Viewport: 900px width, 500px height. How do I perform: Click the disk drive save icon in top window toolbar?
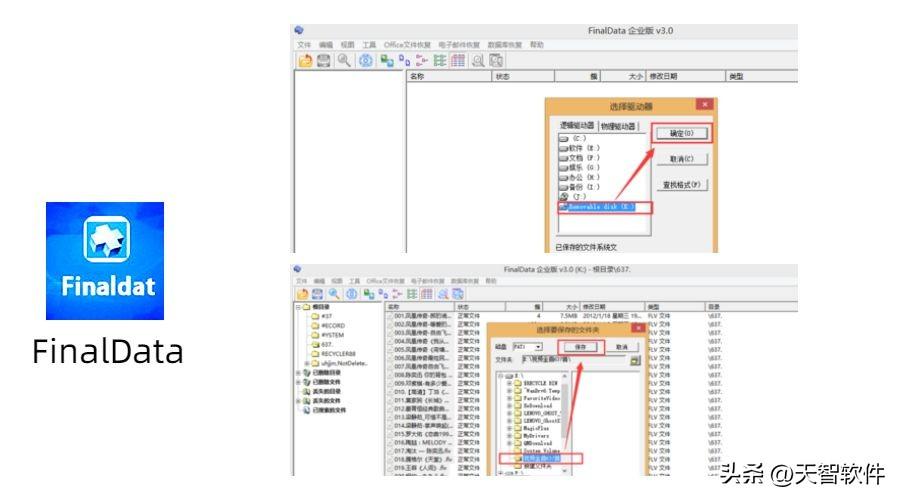click(x=324, y=60)
